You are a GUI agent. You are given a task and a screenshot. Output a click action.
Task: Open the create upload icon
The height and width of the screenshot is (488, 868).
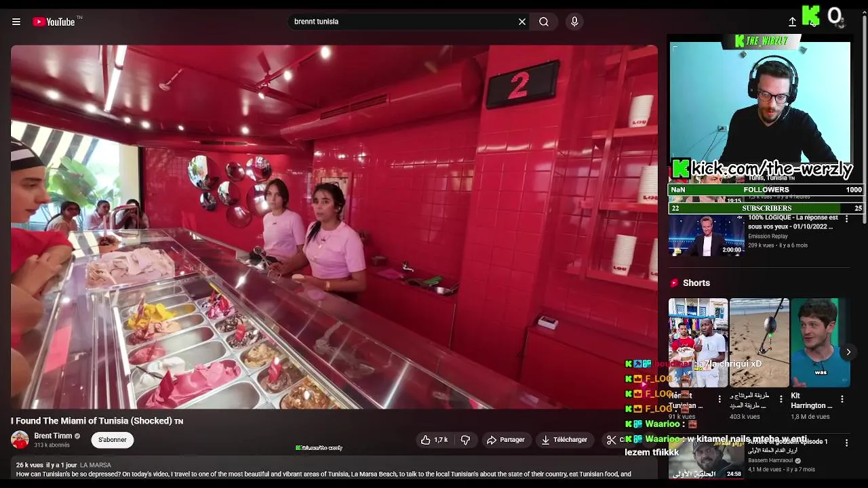tap(792, 22)
